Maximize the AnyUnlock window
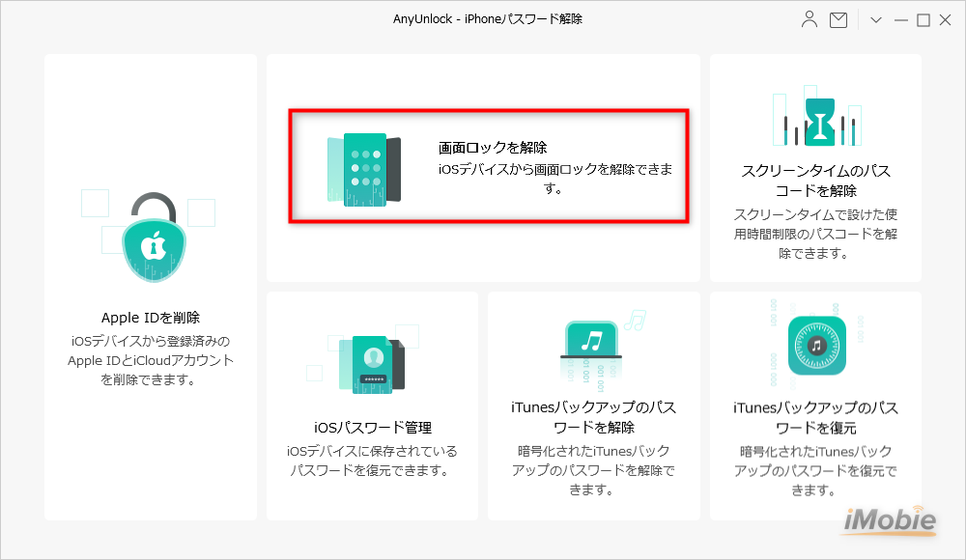Screen dimensions: 966x560 [923, 20]
